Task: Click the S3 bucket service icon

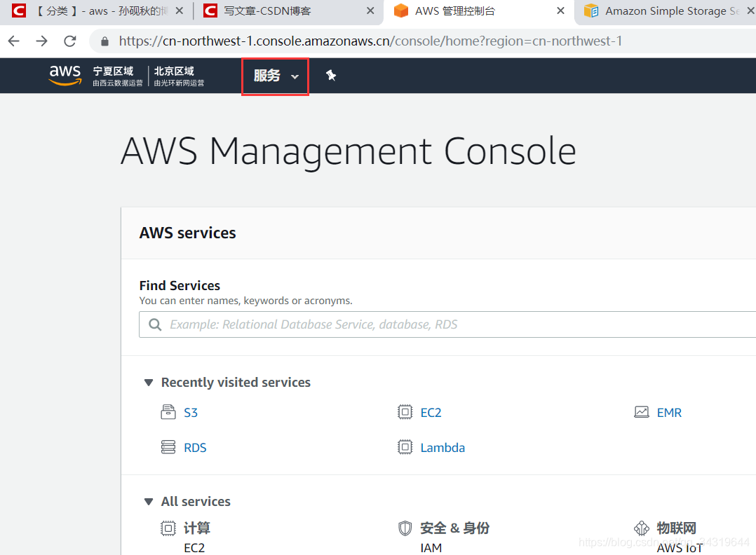Action: tap(168, 412)
